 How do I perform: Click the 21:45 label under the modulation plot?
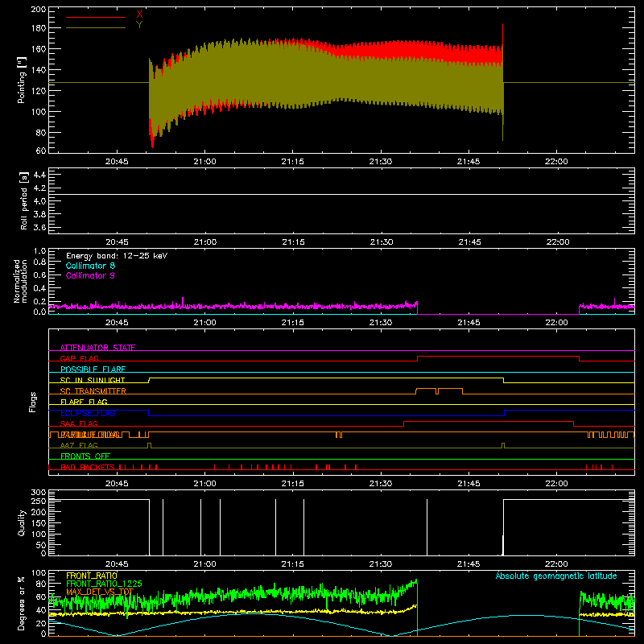469,323
